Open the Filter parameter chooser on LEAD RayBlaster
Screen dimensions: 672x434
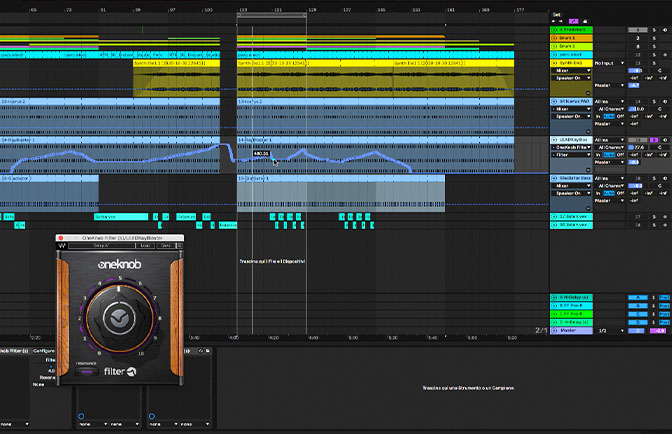pos(571,155)
